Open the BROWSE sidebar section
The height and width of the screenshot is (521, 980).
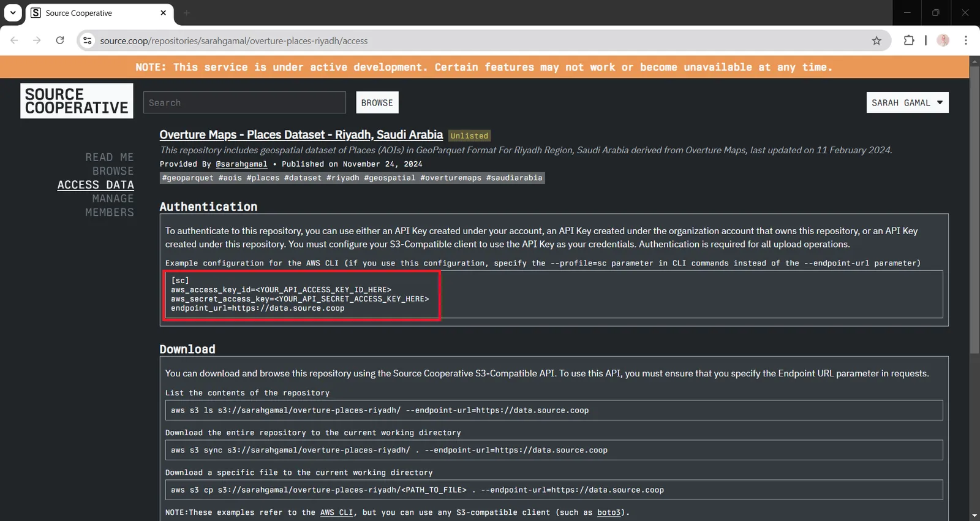pyautogui.click(x=113, y=171)
